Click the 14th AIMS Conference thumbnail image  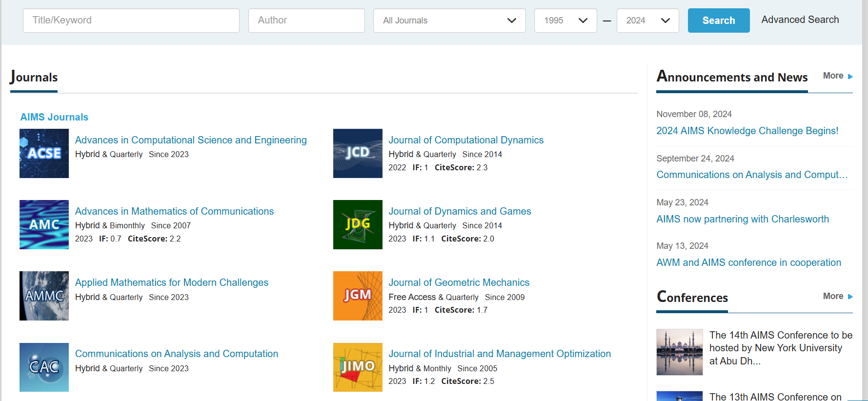click(679, 352)
